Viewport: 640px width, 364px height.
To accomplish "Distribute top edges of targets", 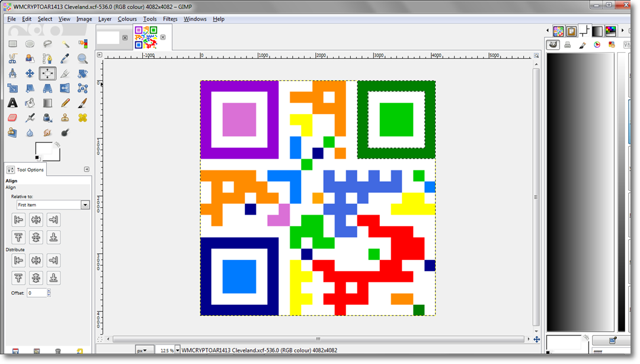I will [18, 278].
